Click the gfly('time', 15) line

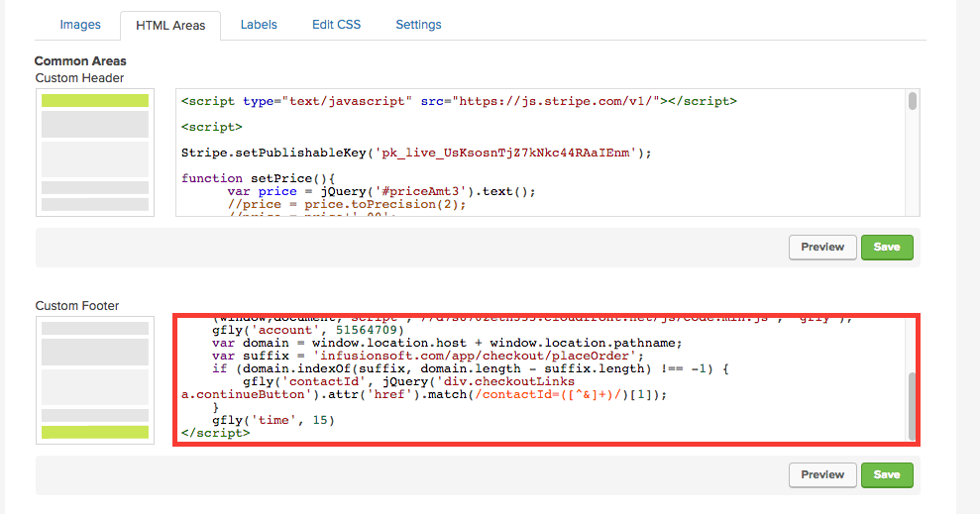pos(273,420)
